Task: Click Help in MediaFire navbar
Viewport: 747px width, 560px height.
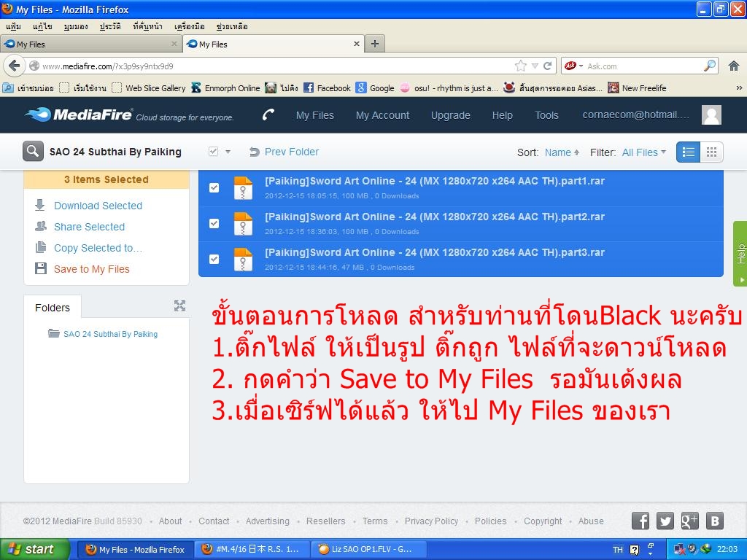Action: click(502, 115)
